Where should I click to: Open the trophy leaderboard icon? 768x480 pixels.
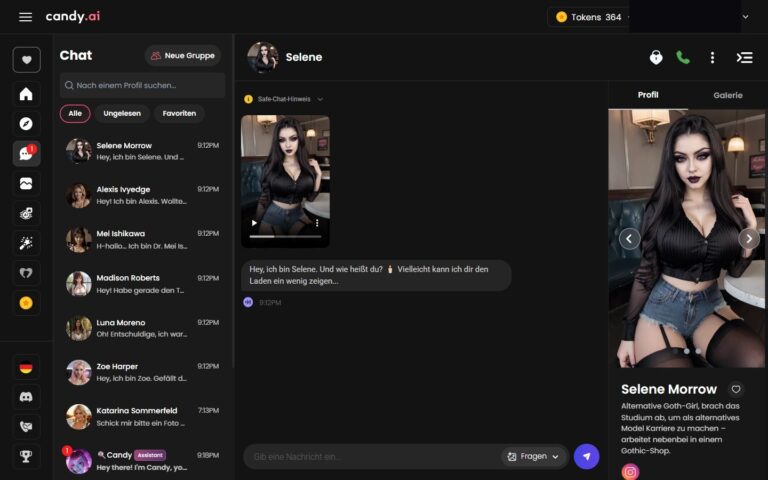[26, 456]
